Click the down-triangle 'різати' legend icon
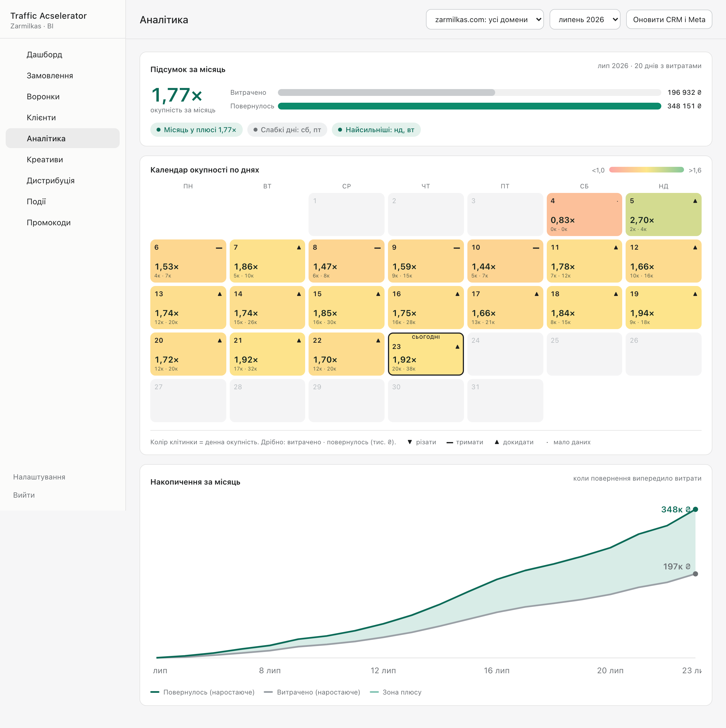The image size is (726, 728). [x=410, y=442]
